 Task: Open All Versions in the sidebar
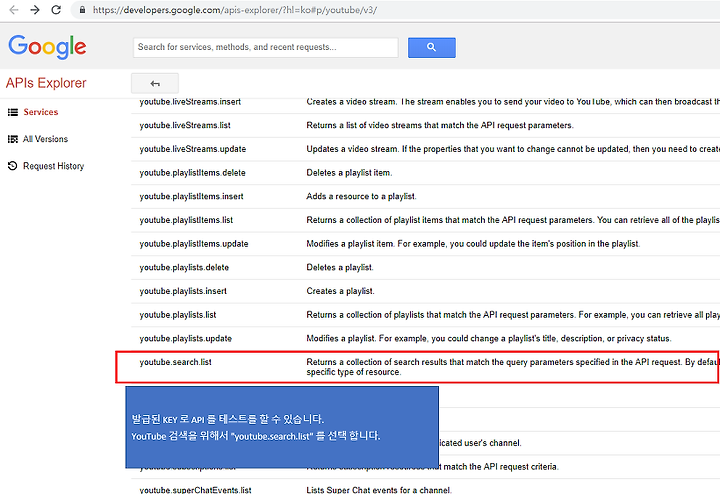click(45, 139)
